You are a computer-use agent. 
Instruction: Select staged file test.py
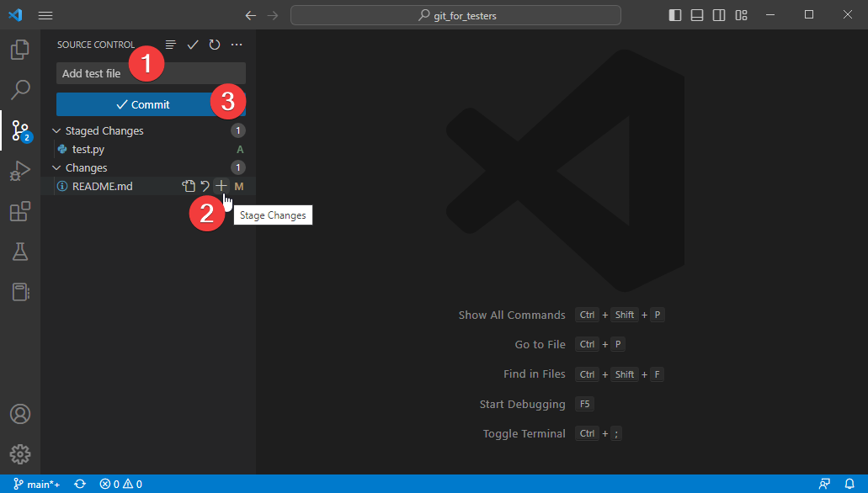[88, 150]
